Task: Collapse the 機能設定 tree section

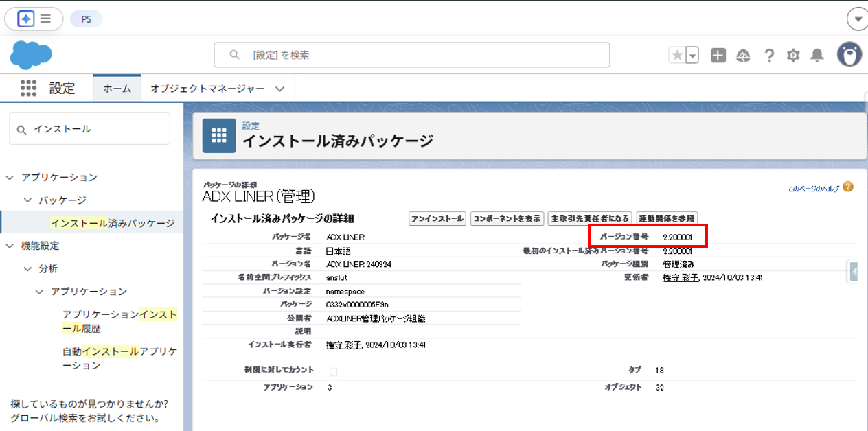Action: (10, 246)
